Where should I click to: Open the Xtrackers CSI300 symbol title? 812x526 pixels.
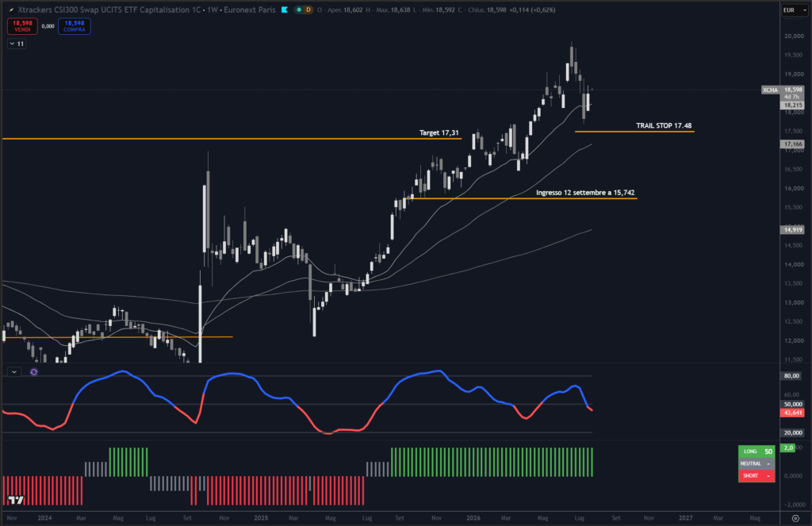pyautogui.click(x=109, y=10)
